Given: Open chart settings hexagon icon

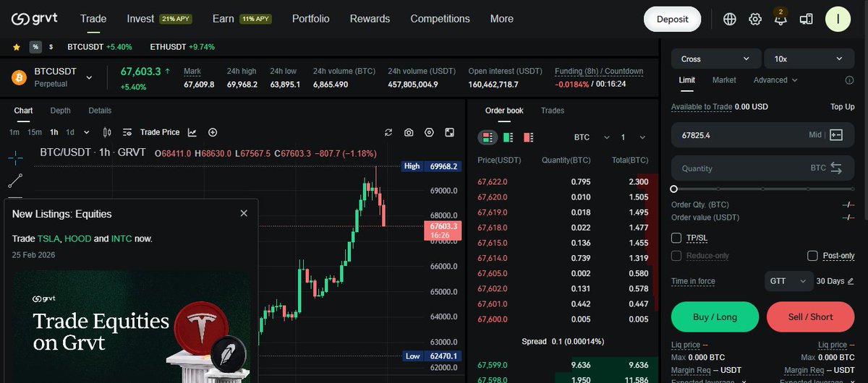Looking at the screenshot, I should point(429,132).
